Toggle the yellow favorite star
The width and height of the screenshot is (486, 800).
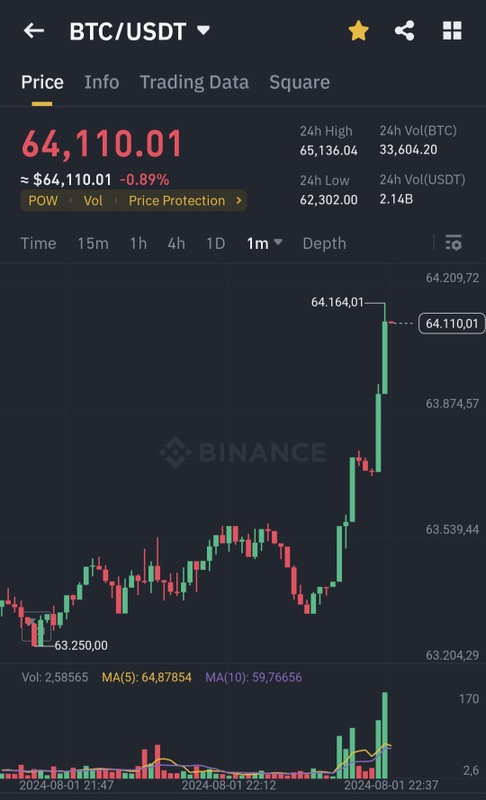coord(358,31)
